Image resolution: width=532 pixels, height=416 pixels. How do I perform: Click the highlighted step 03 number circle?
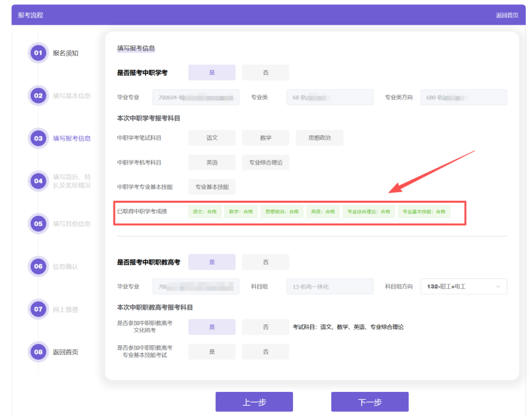(38, 138)
